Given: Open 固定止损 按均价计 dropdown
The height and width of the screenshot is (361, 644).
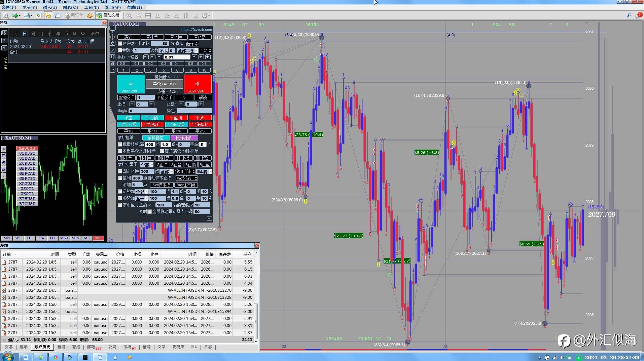Looking at the screenshot, I should click(x=184, y=171).
